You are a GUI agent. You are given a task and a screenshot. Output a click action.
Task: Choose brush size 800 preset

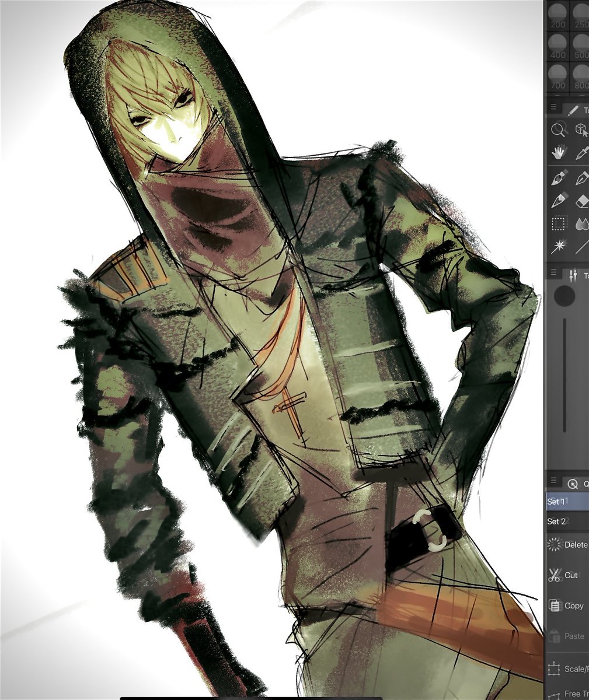(581, 77)
